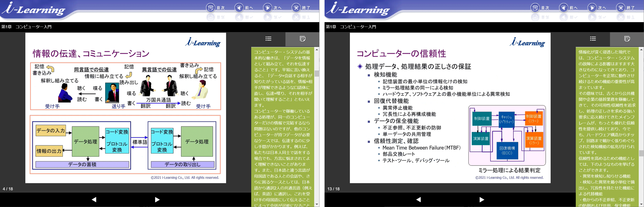Screen dimensions: 644x207
Task: Show the slide list tab in left window
Action: pyautogui.click(x=268, y=39)
